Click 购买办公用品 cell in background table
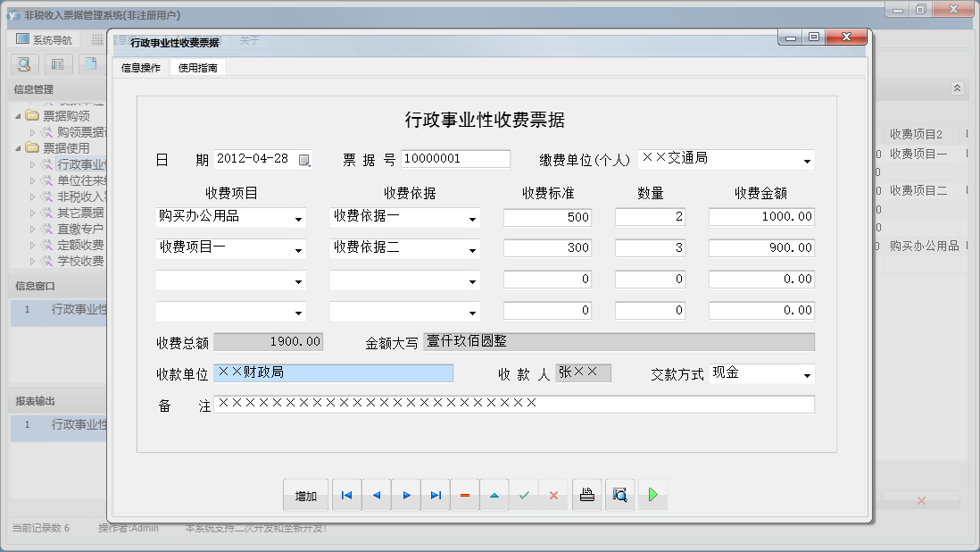This screenshot has width=980, height=552. (x=924, y=247)
